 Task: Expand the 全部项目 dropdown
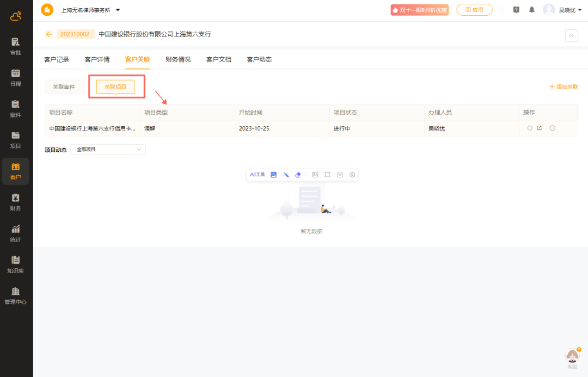[x=108, y=150]
